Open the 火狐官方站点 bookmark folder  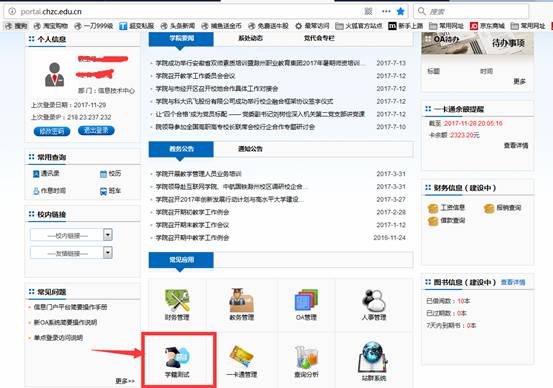coord(359,26)
